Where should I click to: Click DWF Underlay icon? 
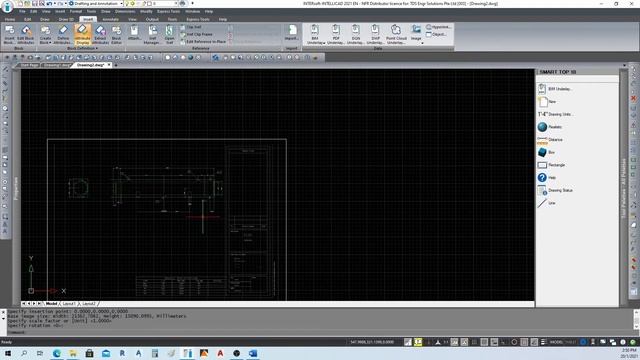[x=375, y=34]
